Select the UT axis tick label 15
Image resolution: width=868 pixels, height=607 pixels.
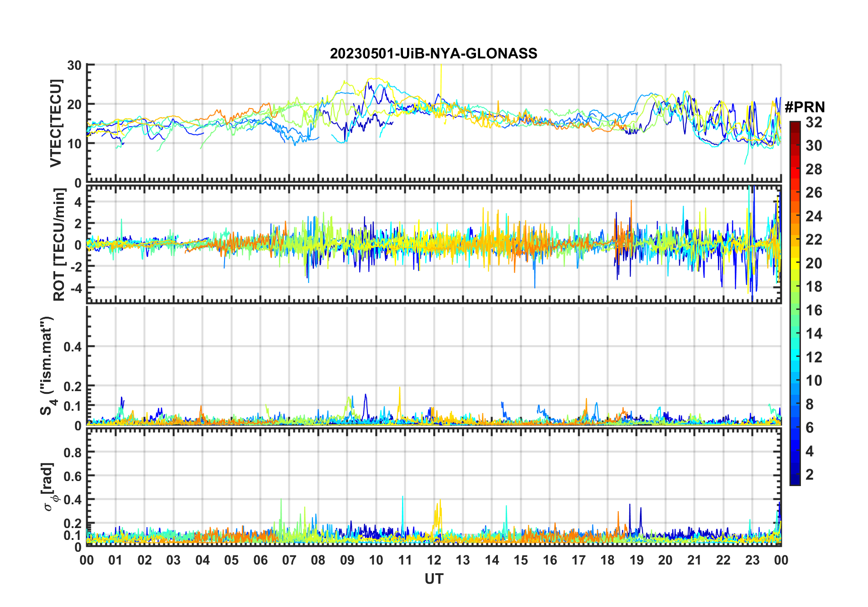521,560
